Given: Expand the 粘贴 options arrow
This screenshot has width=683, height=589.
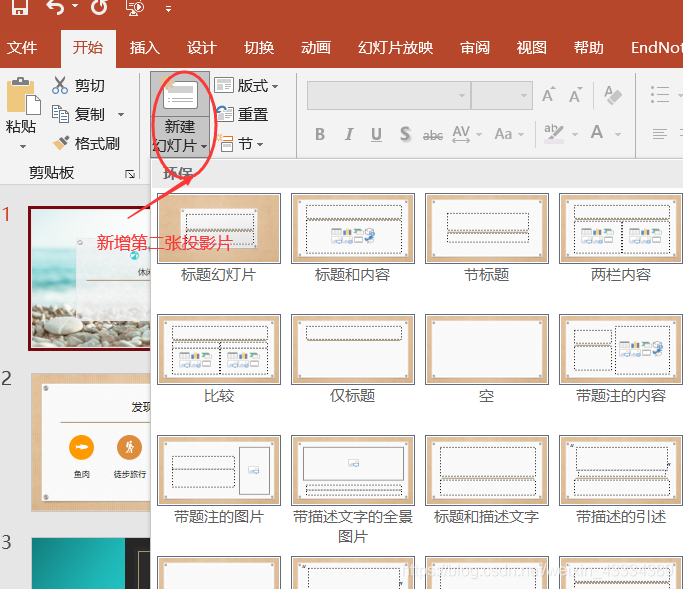Looking at the screenshot, I should pyautogui.click(x=23, y=147).
